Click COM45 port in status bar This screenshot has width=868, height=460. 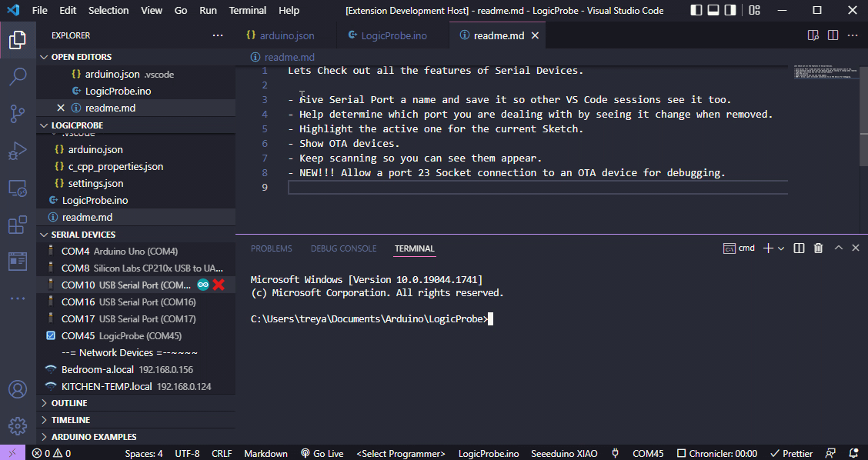click(x=648, y=453)
